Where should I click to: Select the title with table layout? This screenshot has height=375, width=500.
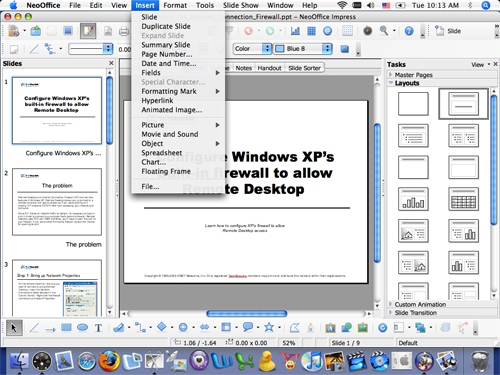tap(463, 199)
